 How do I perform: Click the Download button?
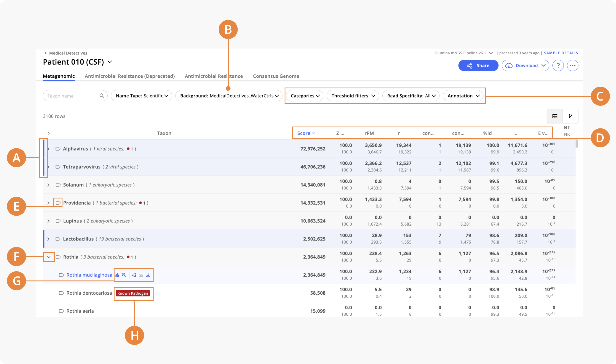525,65
